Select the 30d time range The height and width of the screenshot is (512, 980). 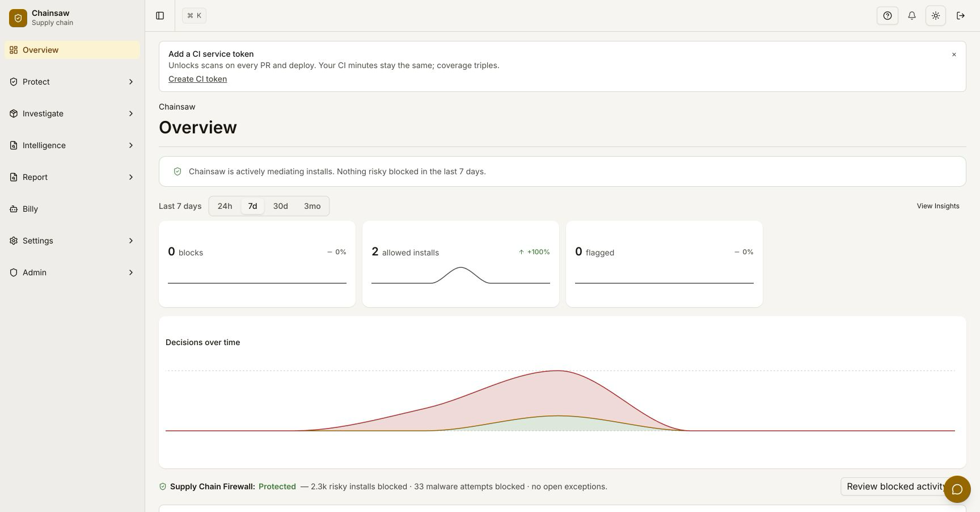pyautogui.click(x=280, y=206)
